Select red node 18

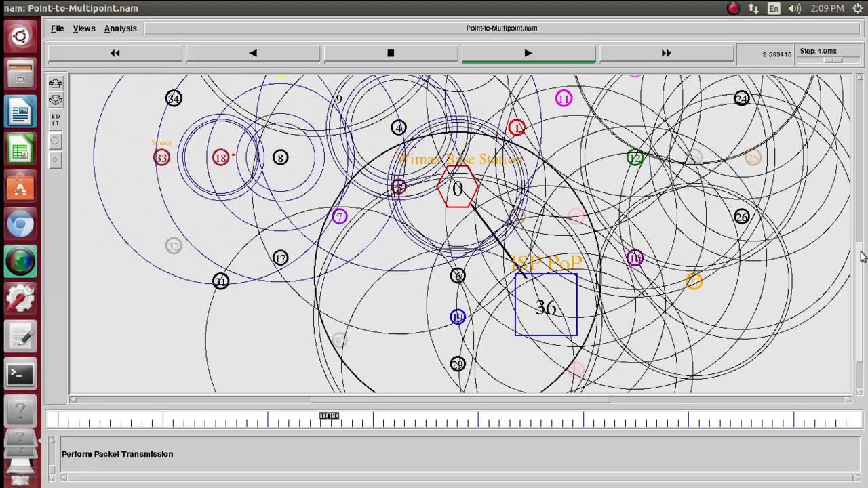coord(220,158)
